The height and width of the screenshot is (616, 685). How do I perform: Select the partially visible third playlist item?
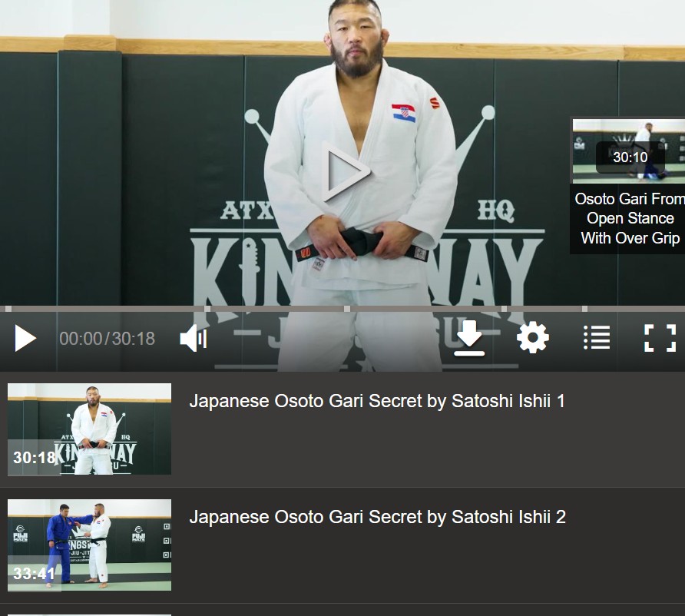[342, 612]
